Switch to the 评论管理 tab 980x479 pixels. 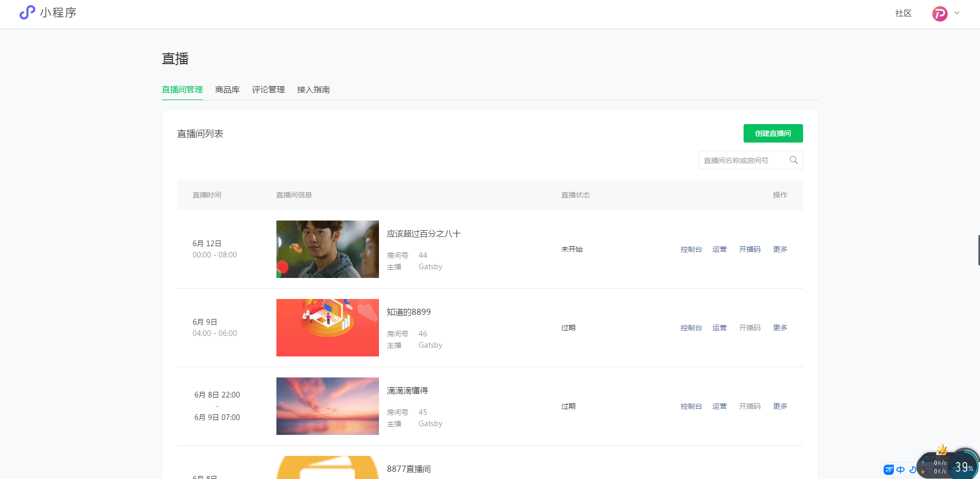tap(268, 90)
